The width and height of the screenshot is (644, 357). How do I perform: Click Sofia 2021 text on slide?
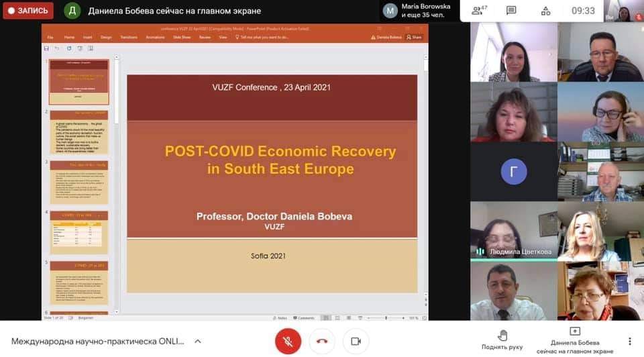point(268,256)
